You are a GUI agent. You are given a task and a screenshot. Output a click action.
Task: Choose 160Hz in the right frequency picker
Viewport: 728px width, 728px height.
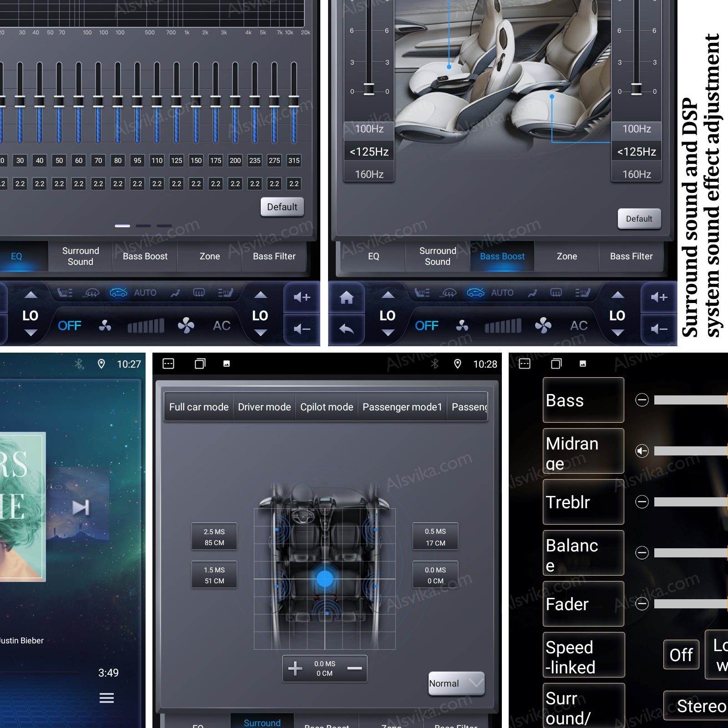pyautogui.click(x=636, y=174)
